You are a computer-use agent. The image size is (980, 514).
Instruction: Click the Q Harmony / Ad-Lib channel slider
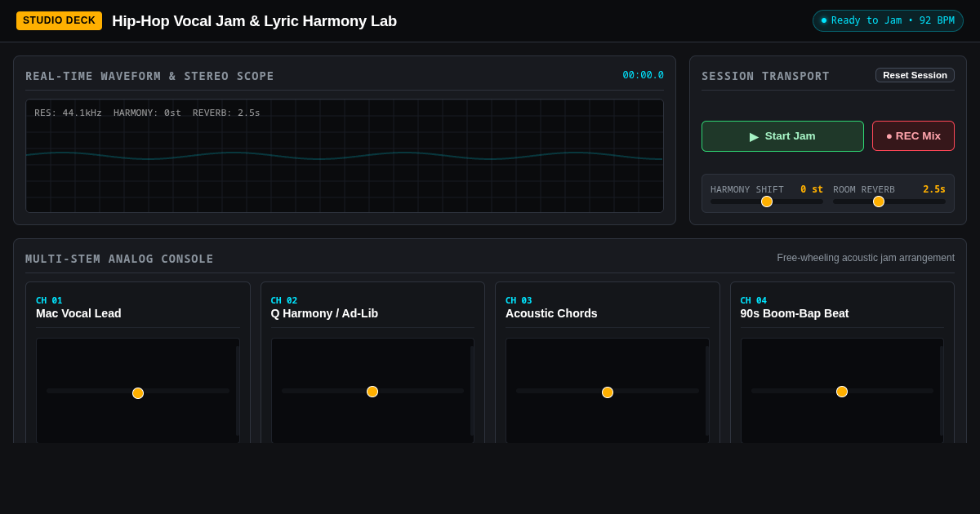(x=372, y=392)
